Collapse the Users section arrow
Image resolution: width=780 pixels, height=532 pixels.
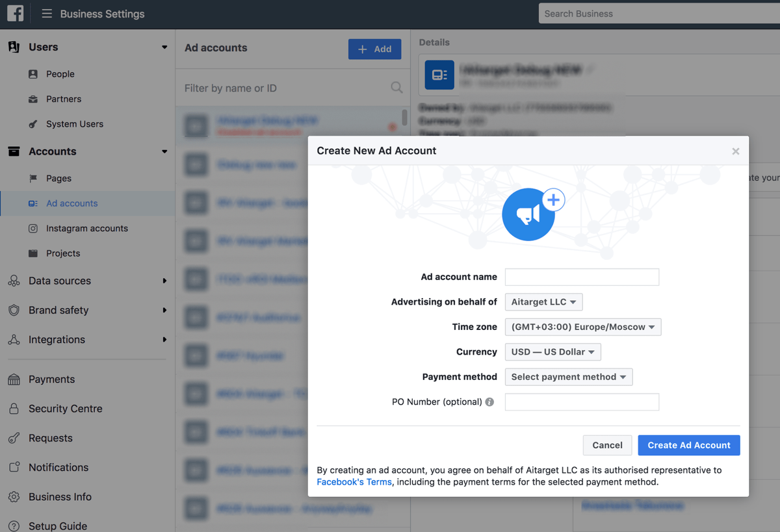point(164,47)
